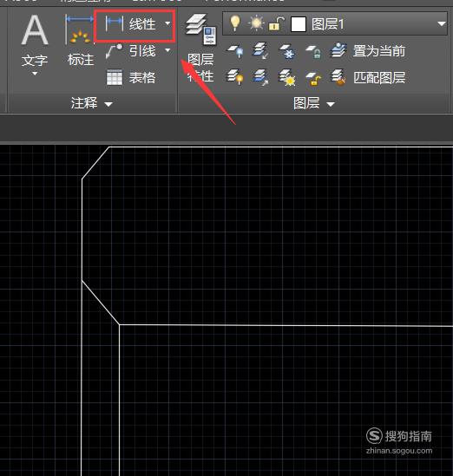Screen dimensions: 453x476
Task: Select the 引线 leader tool
Action: coord(131,50)
